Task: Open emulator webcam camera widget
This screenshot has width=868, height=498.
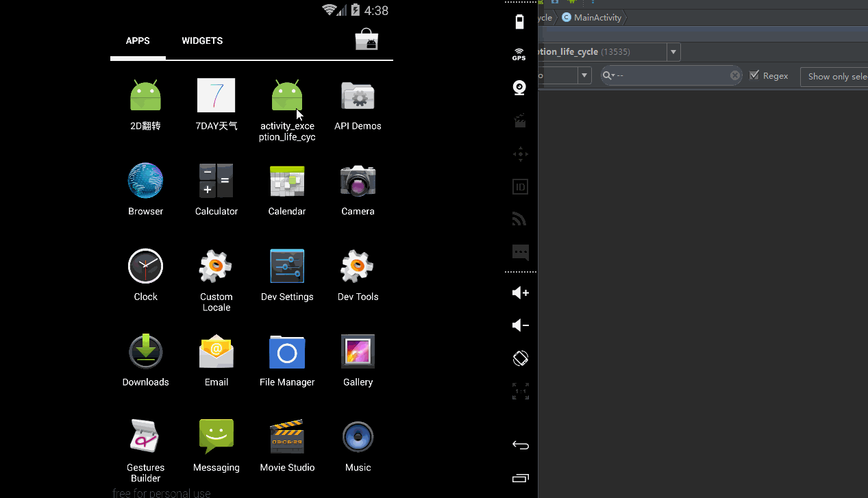Action: pos(520,88)
